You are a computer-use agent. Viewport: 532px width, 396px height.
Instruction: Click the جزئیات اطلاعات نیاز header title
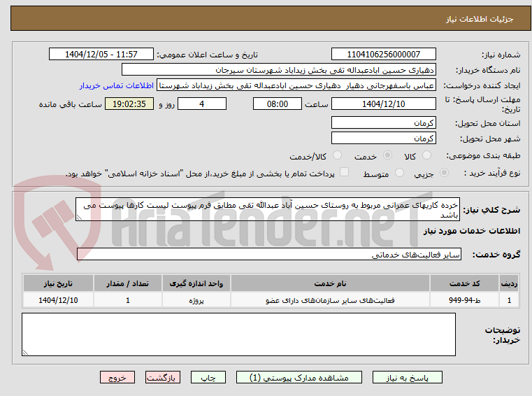[x=480, y=19]
